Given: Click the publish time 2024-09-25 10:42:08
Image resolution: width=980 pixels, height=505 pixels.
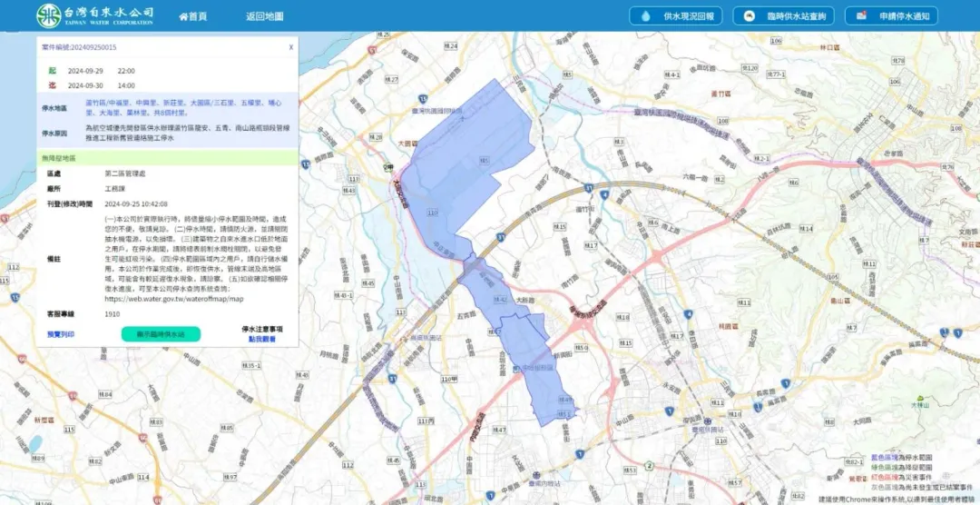Looking at the screenshot, I should pos(135,204).
